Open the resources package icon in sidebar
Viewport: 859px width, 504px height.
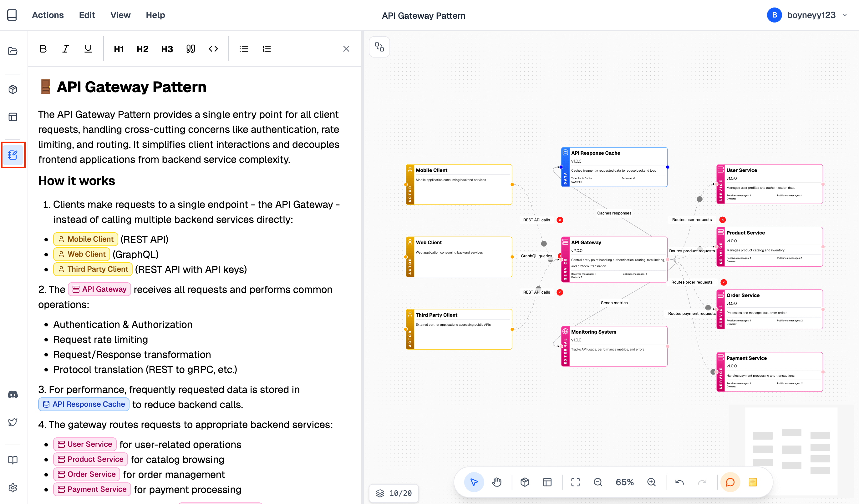[x=13, y=89]
